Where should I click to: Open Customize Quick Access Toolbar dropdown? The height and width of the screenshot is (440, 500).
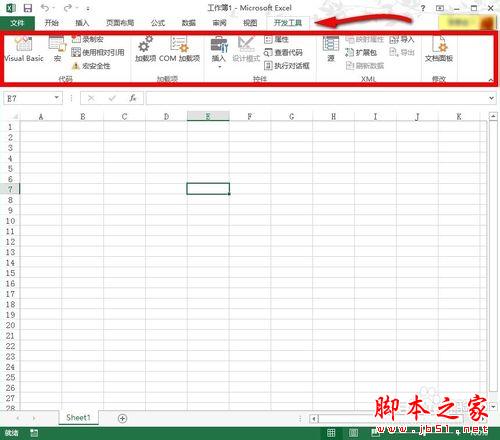(x=88, y=8)
